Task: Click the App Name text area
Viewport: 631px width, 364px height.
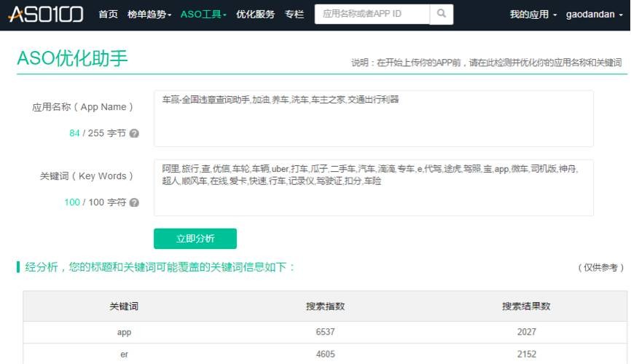Action: tap(374, 119)
